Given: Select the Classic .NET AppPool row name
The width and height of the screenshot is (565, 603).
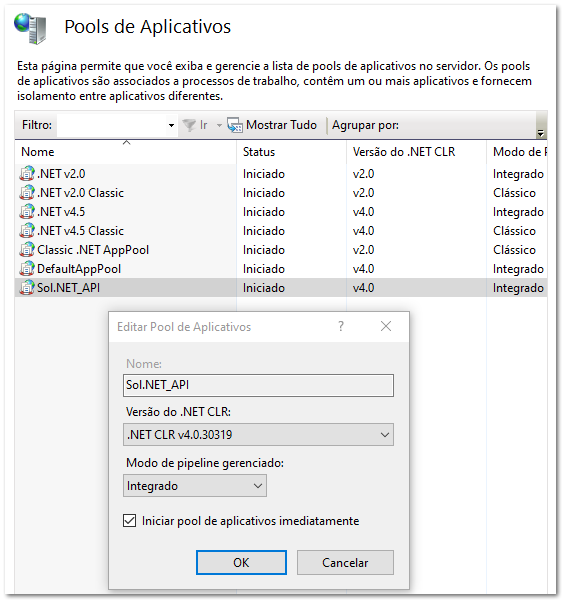Looking at the screenshot, I should (93, 250).
